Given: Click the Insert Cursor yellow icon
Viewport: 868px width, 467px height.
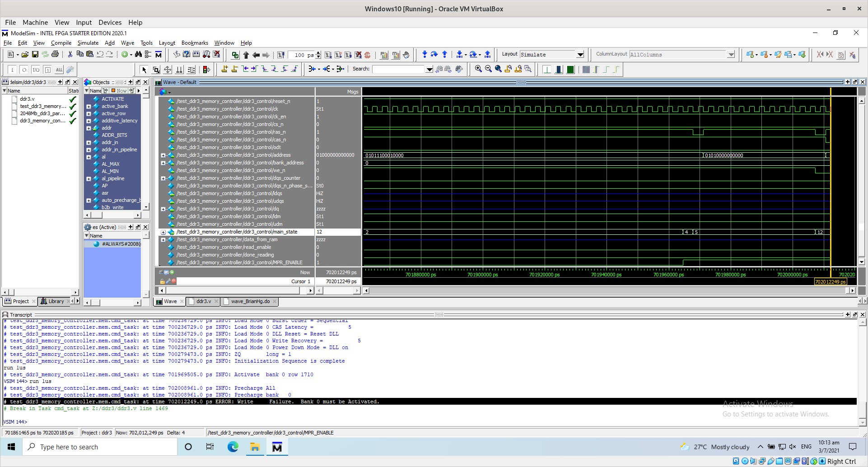Looking at the screenshot, I should click(x=224, y=69).
